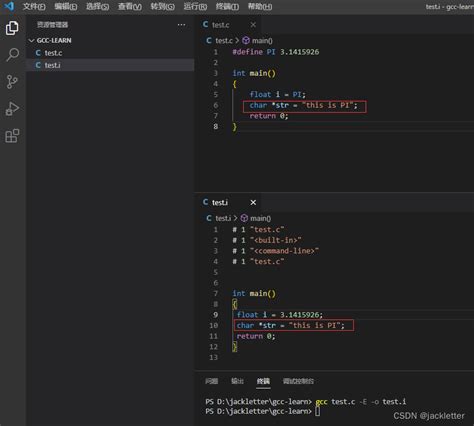Select the 终端 terminal panel tab

(263, 381)
